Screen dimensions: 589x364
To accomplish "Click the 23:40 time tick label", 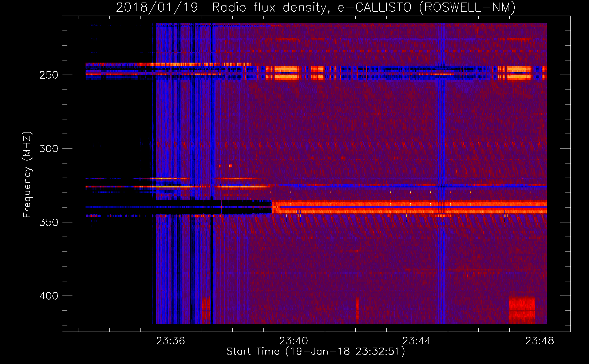I will pos(294,341).
